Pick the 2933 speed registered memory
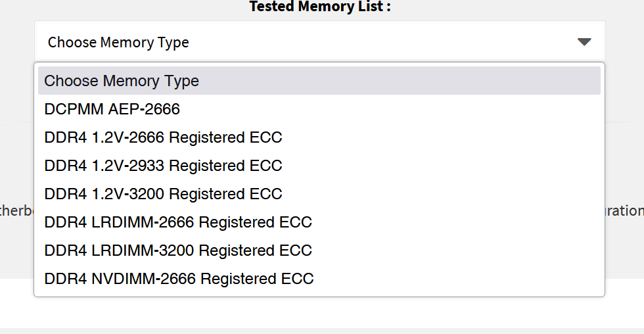The height and width of the screenshot is (334, 644). tap(163, 166)
